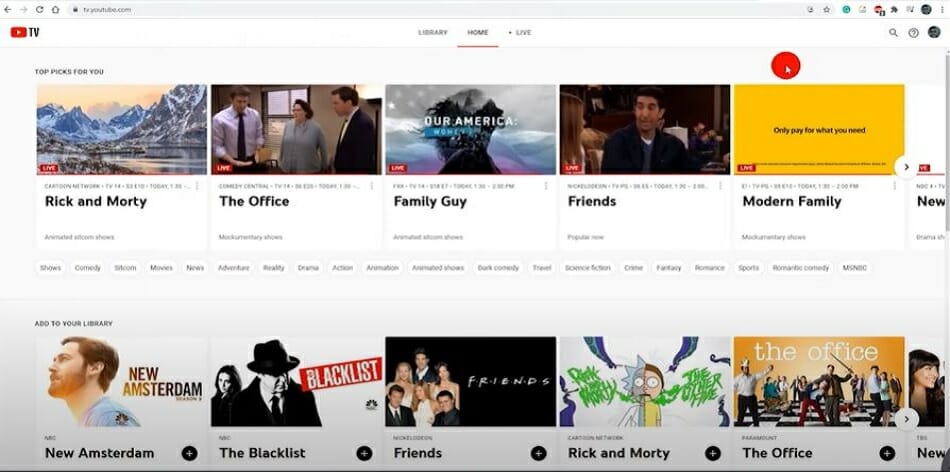Click the YouTube TV logo
This screenshot has height=472, width=950.
pyautogui.click(x=25, y=33)
